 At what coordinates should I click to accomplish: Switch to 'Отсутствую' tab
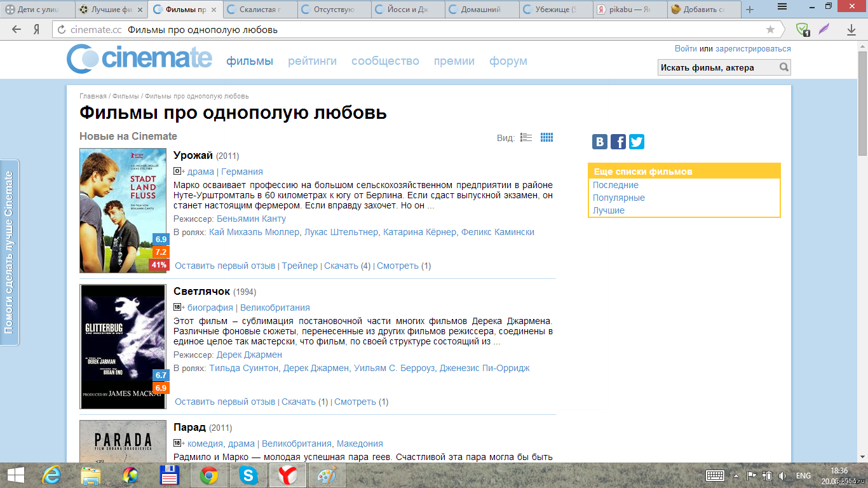pos(334,10)
